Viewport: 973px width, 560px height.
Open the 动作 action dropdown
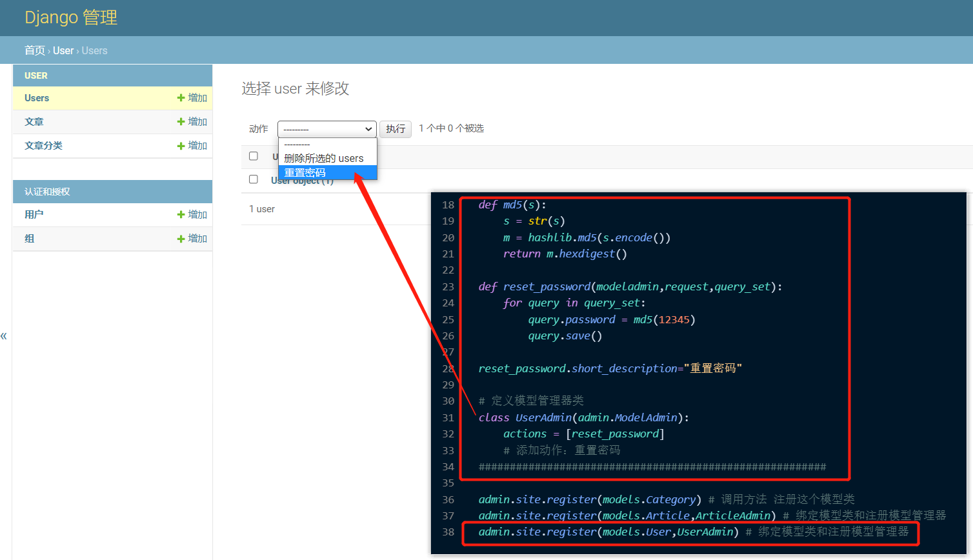coord(327,129)
